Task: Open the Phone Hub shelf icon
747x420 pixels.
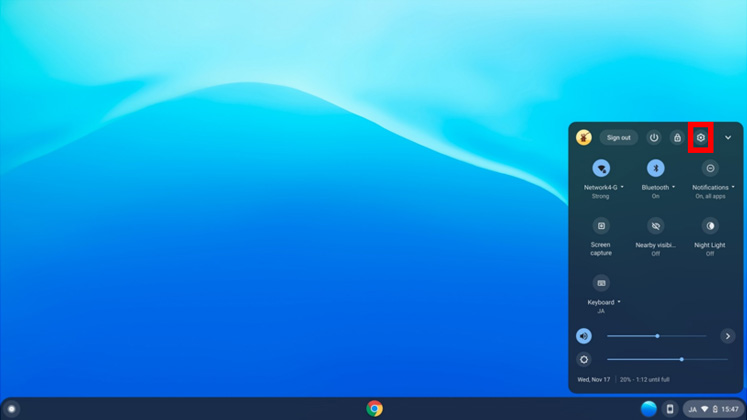Action: click(x=670, y=409)
